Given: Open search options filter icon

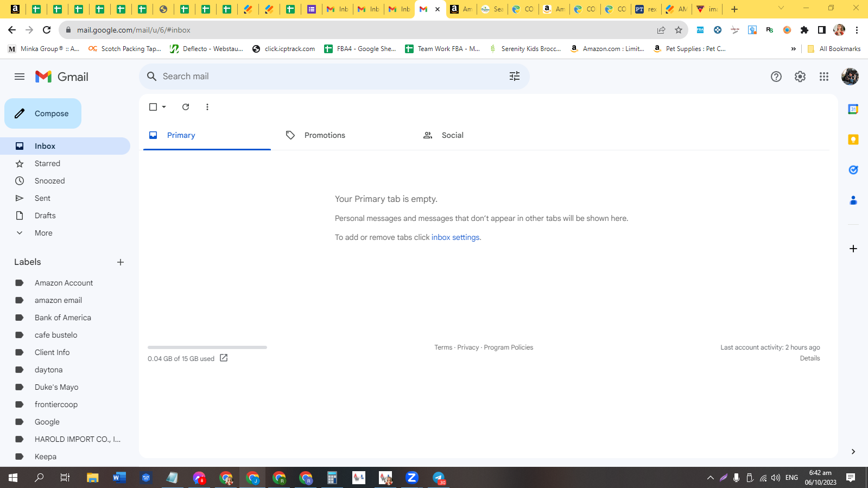Looking at the screenshot, I should [515, 77].
